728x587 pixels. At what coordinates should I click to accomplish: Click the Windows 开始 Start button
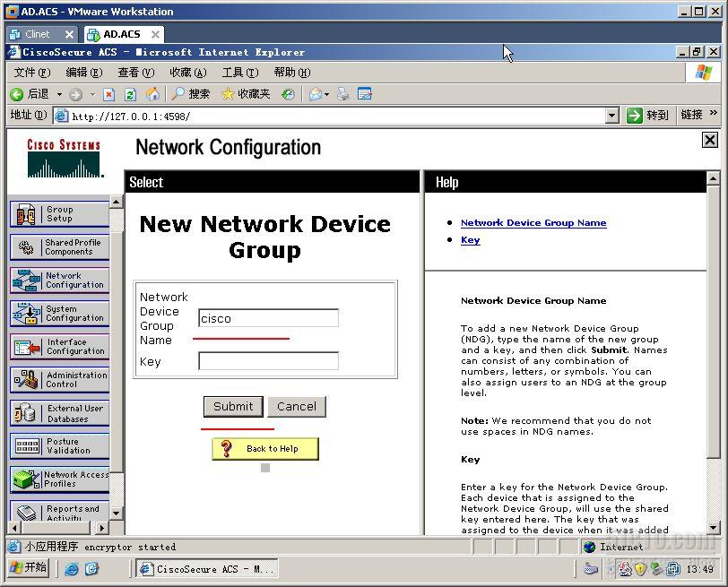point(29,567)
